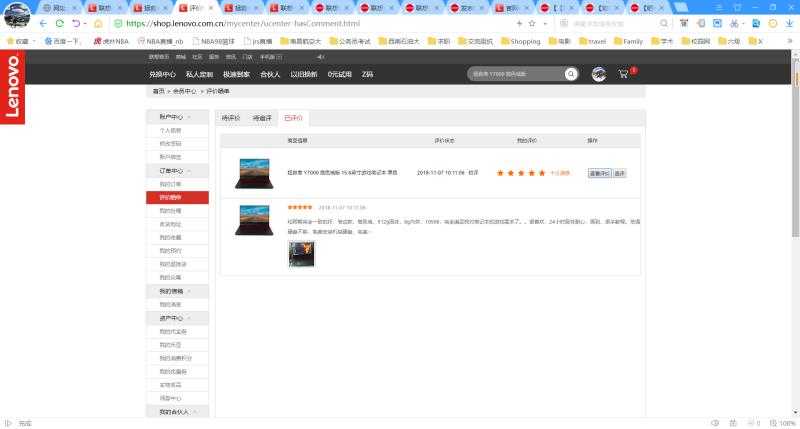
Task: Open 兑换中心 in the navigation bar
Action: (162, 74)
